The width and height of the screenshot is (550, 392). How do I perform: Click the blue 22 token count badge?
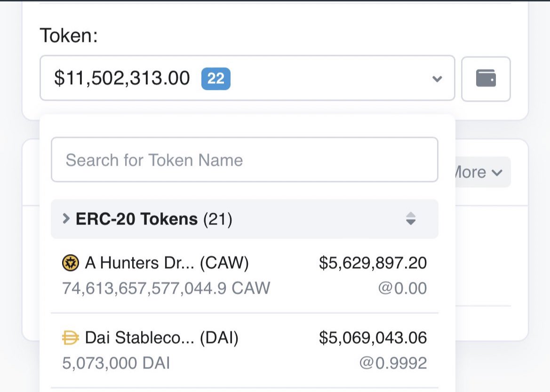tap(216, 79)
